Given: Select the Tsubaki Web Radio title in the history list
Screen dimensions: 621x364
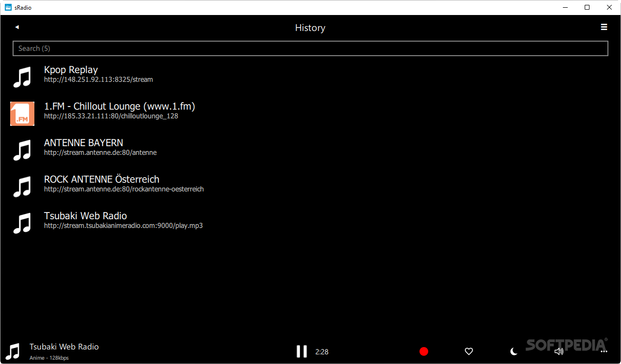Looking at the screenshot, I should tap(85, 216).
